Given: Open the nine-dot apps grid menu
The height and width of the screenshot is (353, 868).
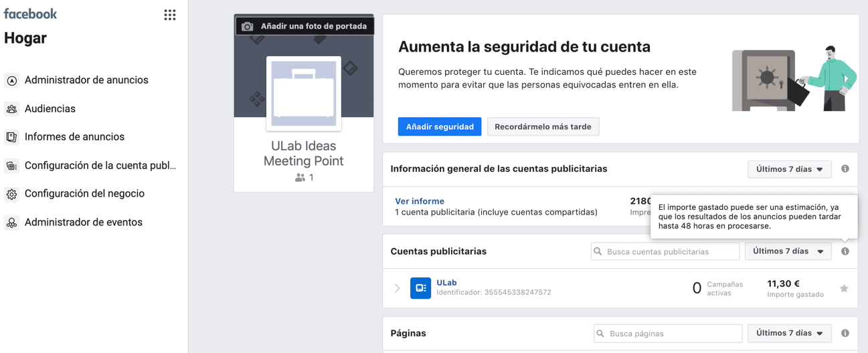Looking at the screenshot, I should (170, 15).
